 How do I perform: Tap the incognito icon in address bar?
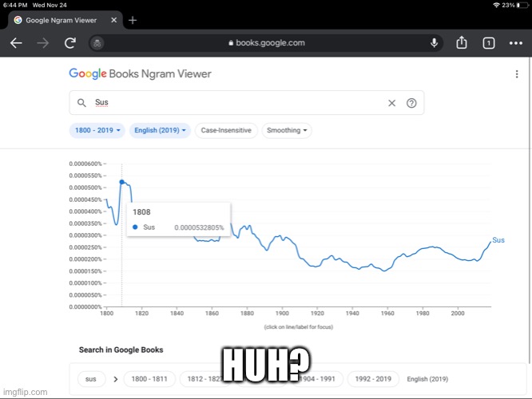coord(97,43)
